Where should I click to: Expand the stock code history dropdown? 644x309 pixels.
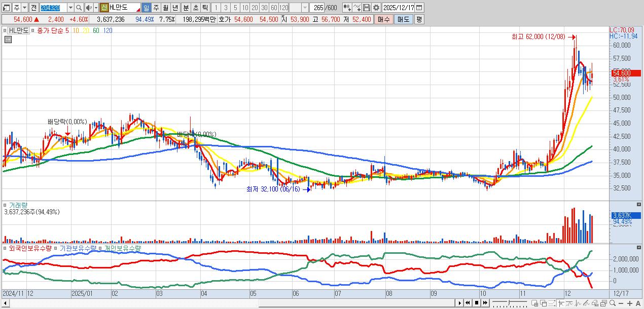[70, 8]
